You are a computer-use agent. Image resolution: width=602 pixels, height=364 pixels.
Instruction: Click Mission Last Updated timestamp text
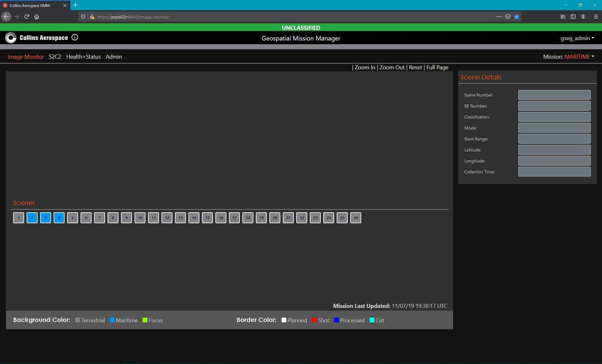[x=419, y=306]
